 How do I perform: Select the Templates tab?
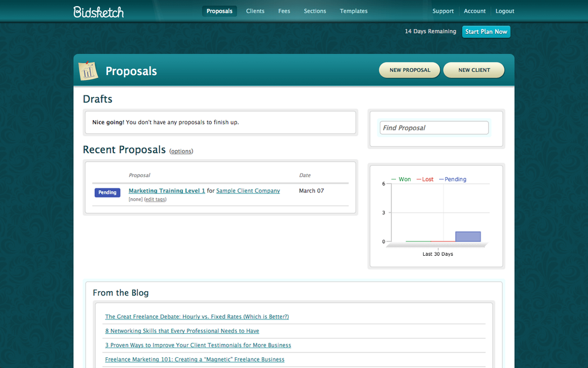pyautogui.click(x=353, y=11)
